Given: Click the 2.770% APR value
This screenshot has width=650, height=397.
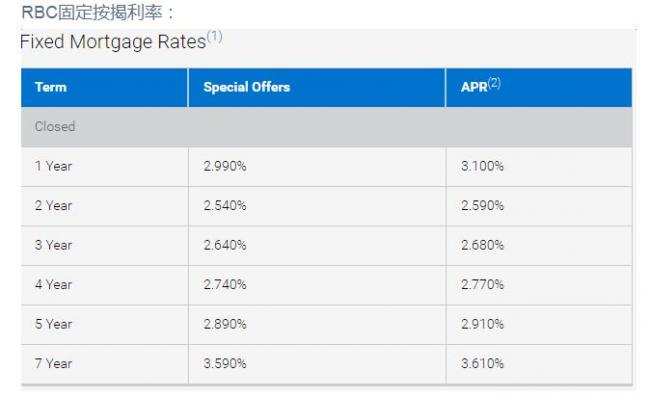Looking at the screenshot, I should pos(483,285).
